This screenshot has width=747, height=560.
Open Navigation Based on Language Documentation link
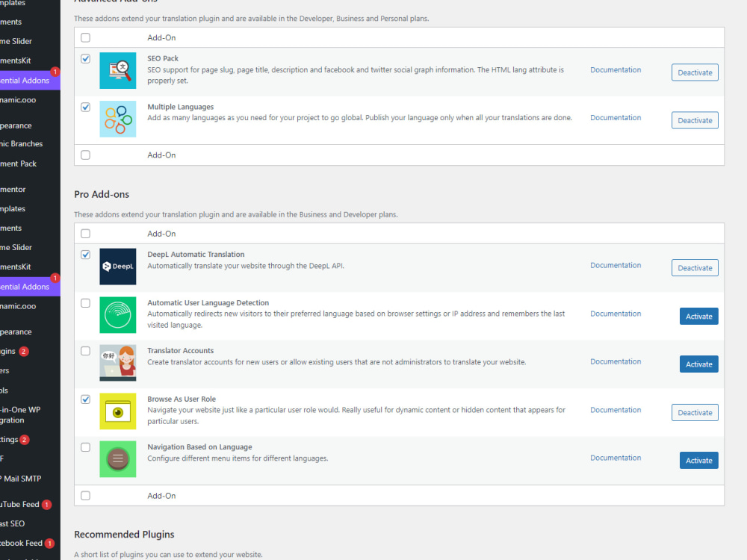pyautogui.click(x=616, y=458)
